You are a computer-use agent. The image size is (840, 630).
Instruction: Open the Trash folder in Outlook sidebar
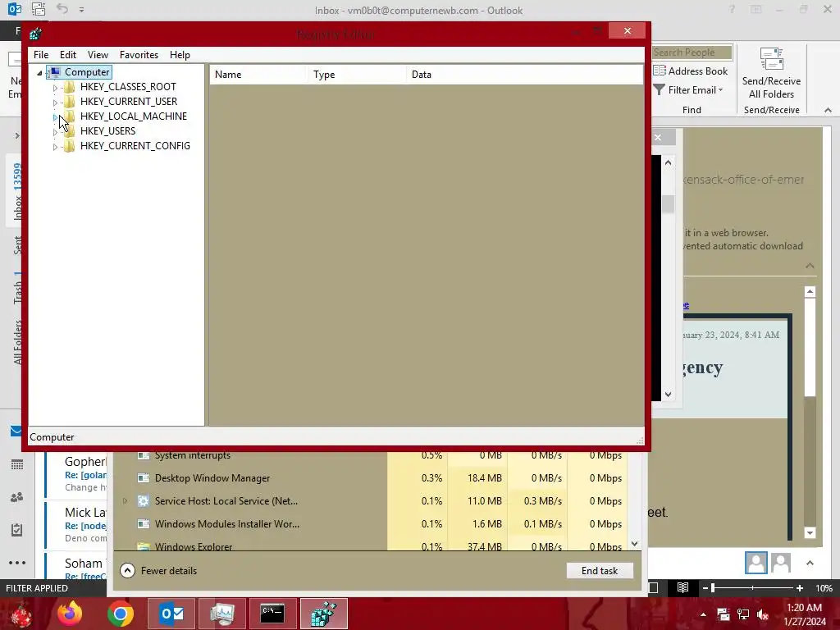click(x=18, y=288)
